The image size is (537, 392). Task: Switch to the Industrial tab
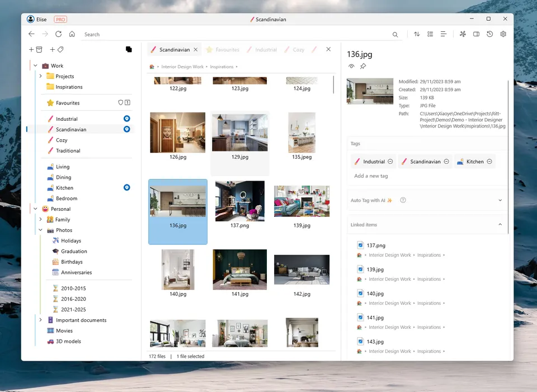tap(262, 50)
